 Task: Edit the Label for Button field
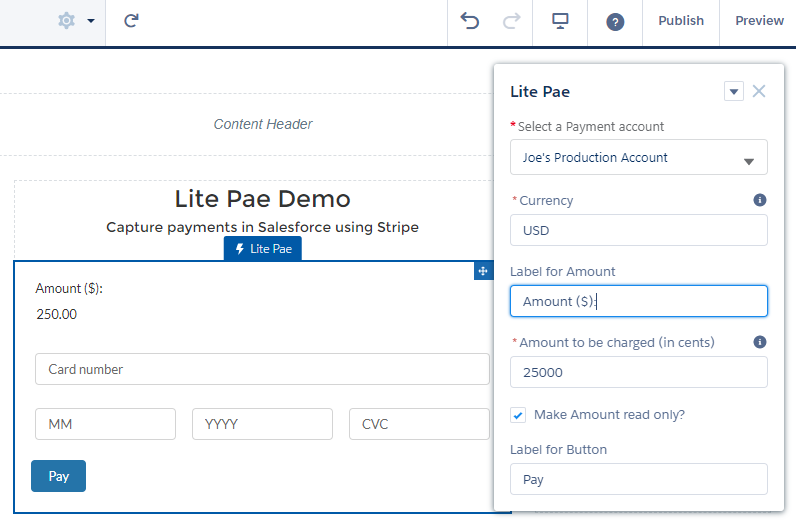pos(639,479)
